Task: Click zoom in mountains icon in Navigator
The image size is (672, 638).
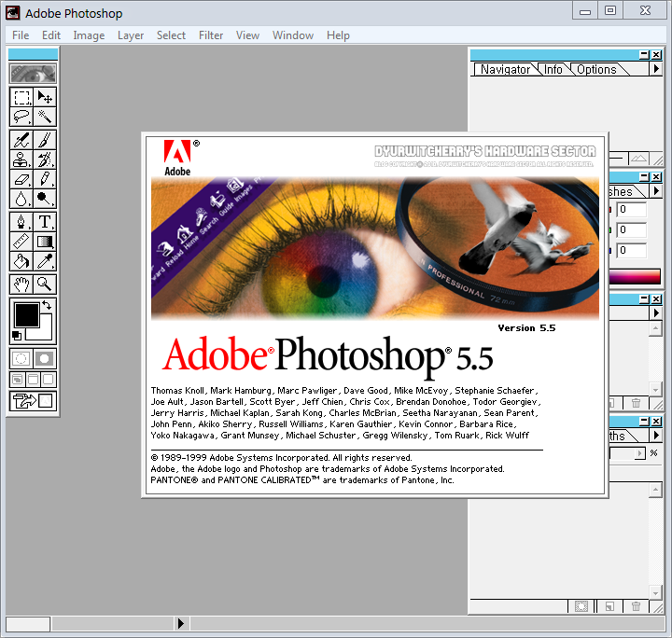Action: click(x=638, y=159)
